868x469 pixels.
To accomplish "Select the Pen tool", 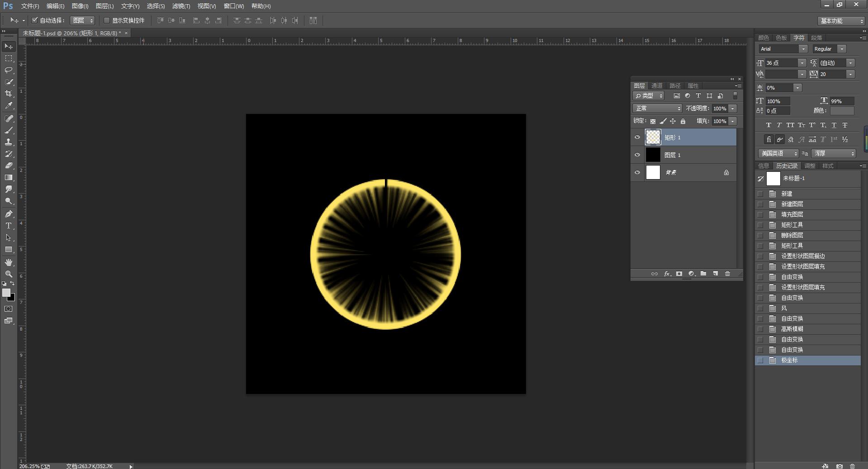I will (x=9, y=214).
